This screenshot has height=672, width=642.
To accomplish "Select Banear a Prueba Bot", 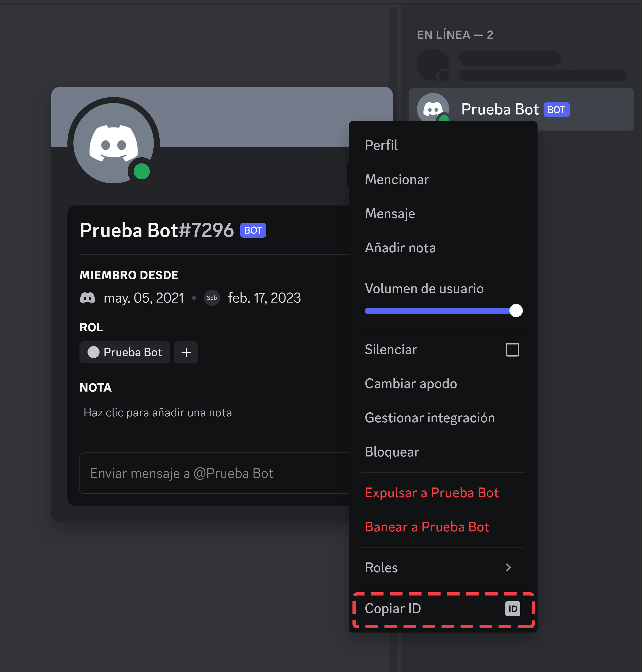I will 443,527.
